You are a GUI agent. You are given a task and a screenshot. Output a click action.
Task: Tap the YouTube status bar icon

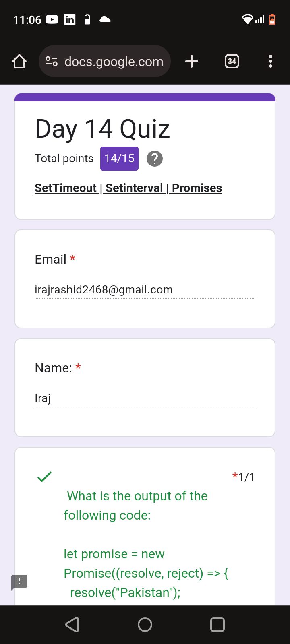click(x=52, y=19)
